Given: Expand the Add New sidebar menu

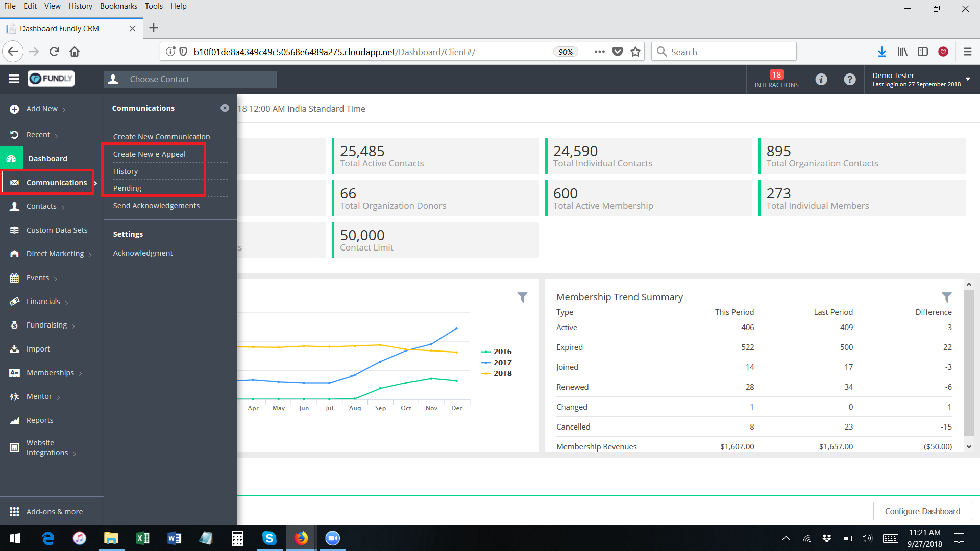Looking at the screenshot, I should pyautogui.click(x=42, y=109).
